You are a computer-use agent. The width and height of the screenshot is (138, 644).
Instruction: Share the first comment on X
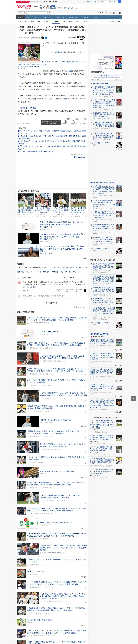pyautogui.click(x=85, y=291)
